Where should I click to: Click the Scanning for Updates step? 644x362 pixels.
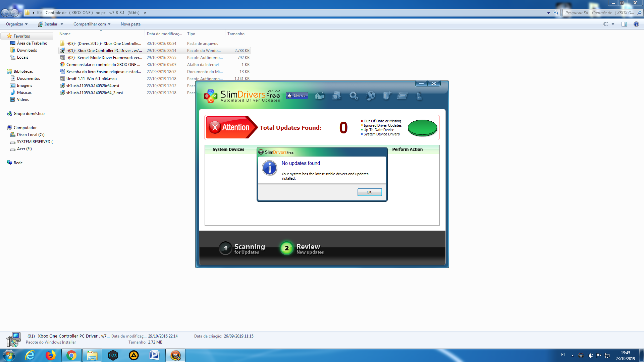(242, 248)
